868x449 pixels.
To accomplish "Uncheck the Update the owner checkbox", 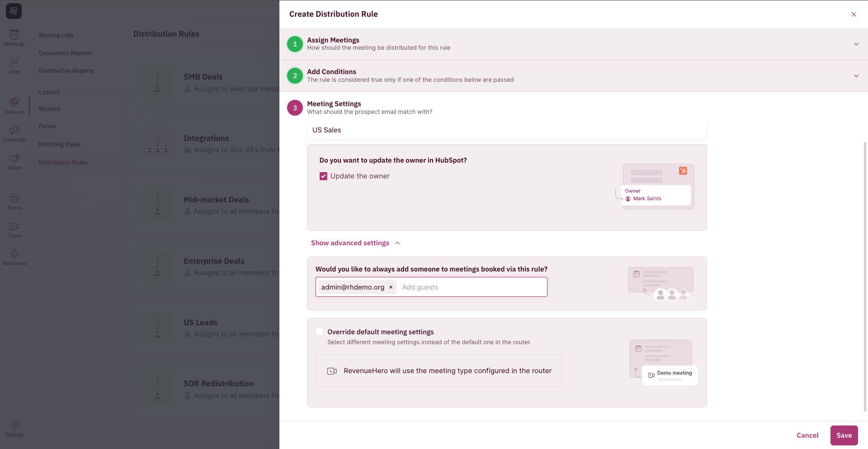I will pyautogui.click(x=323, y=176).
